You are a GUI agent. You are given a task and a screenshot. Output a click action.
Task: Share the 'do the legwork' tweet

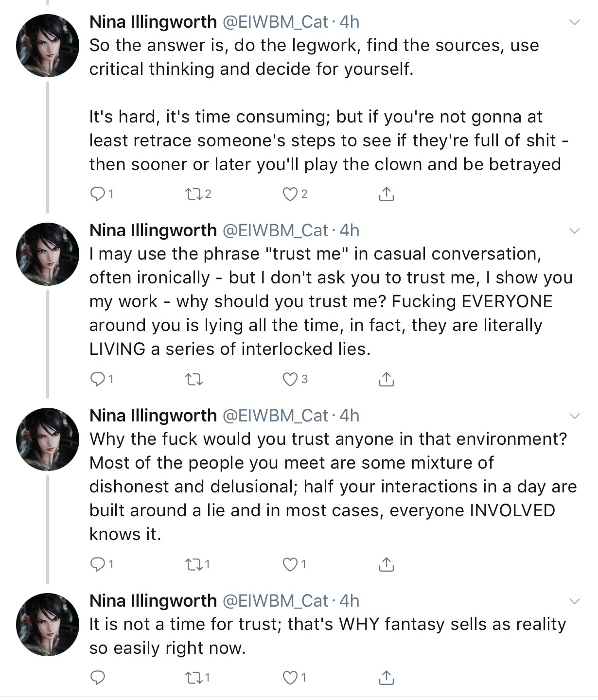click(386, 193)
